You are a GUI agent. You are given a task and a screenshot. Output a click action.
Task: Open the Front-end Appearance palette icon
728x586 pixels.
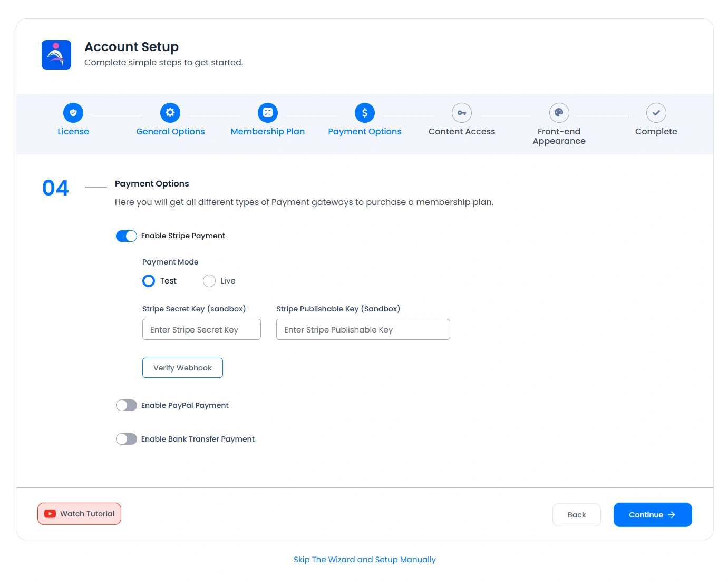click(559, 112)
